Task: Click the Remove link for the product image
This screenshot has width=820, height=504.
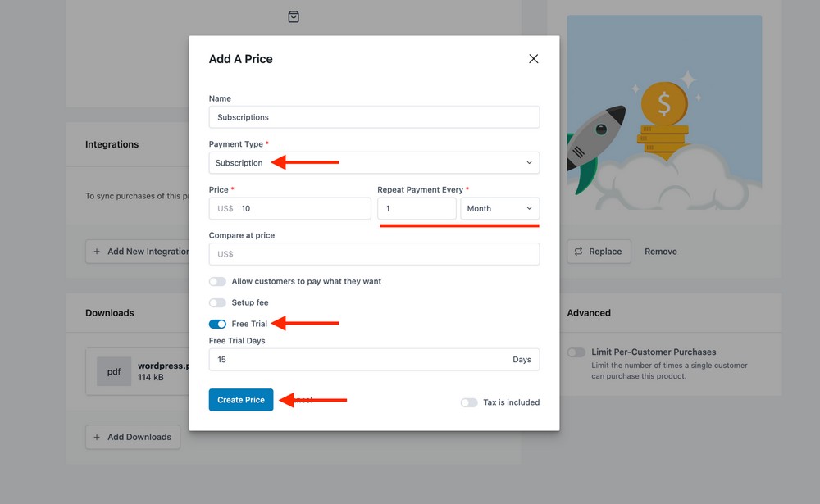Action: (x=660, y=251)
